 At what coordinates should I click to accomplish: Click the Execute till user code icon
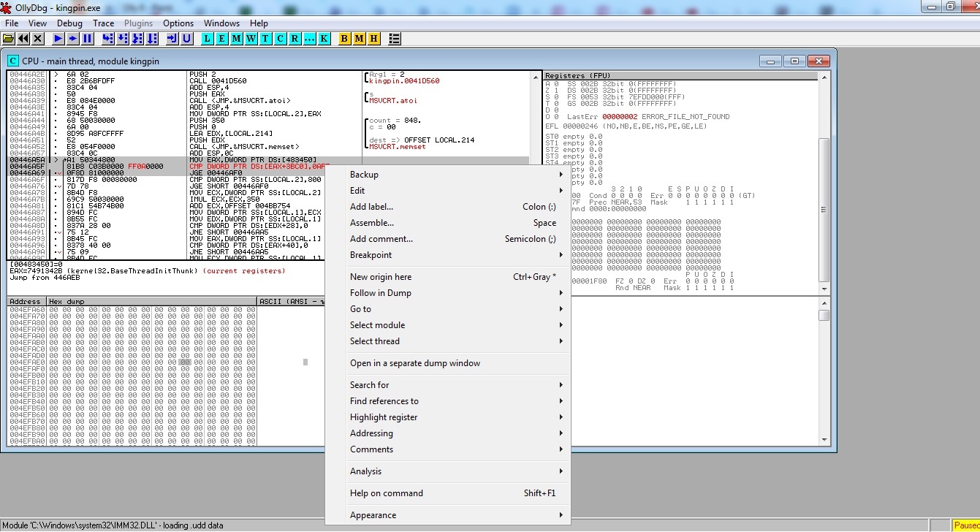pos(187,38)
